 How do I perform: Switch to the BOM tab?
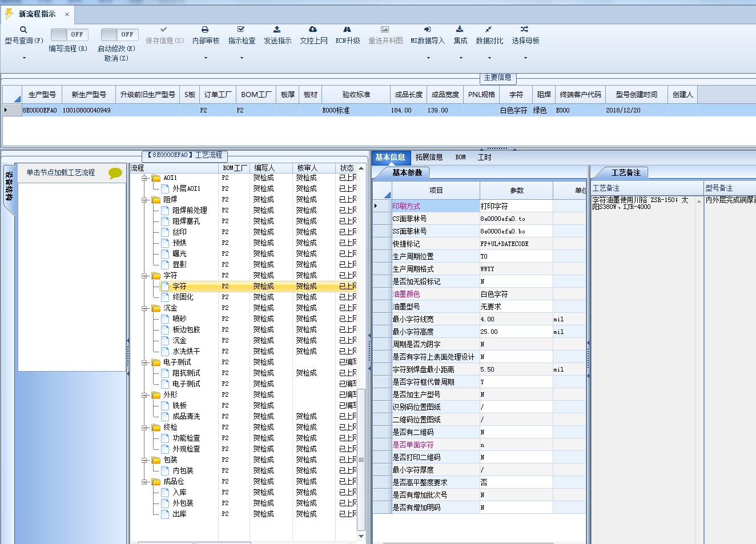[460, 157]
